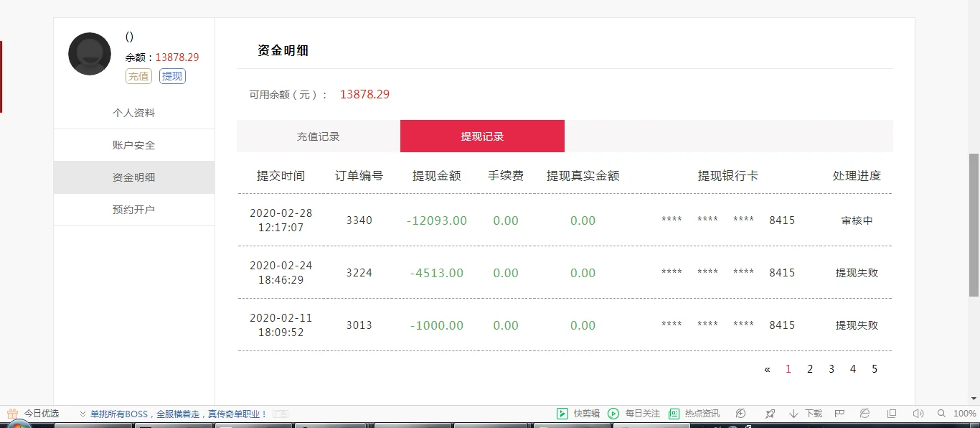Image resolution: width=980 pixels, height=428 pixels.
Task: Click the 今日优选 gift icon
Action: coord(12,414)
